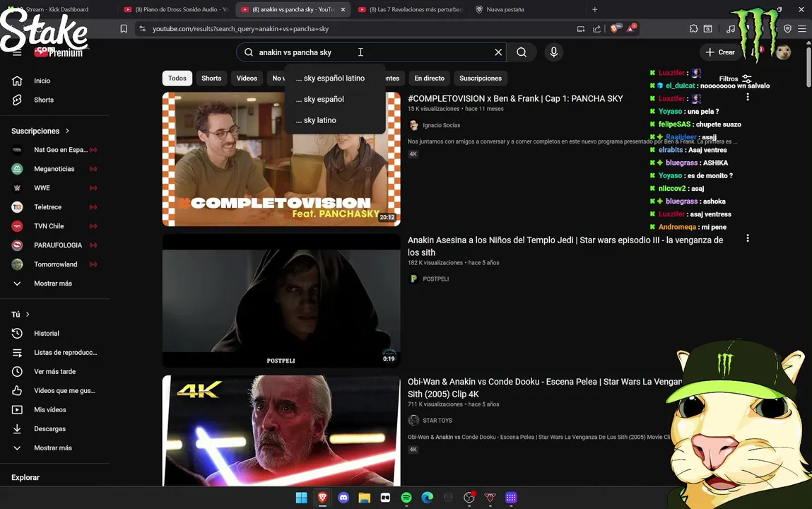
Task: Expand Mostrar más under Descargas
Action: [53, 448]
